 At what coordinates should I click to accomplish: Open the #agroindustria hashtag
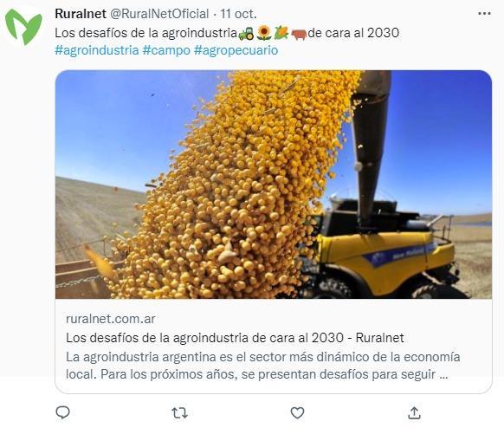pyautogui.click(x=97, y=50)
